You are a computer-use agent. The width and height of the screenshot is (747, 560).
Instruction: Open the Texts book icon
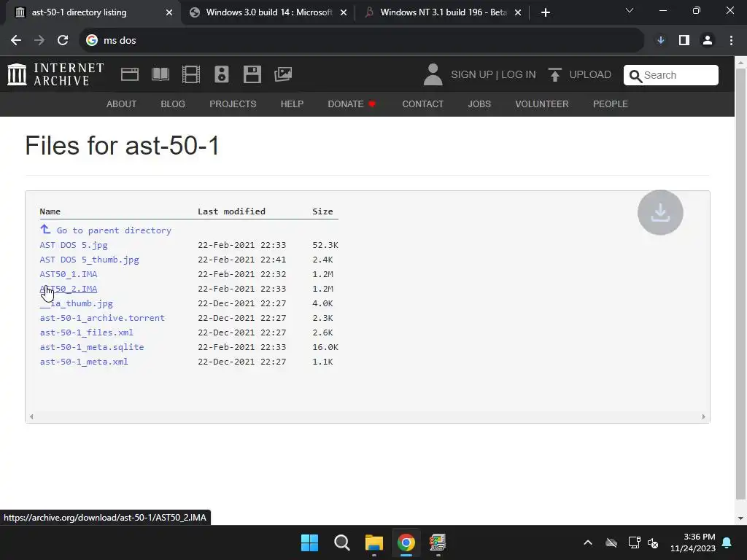(x=160, y=74)
